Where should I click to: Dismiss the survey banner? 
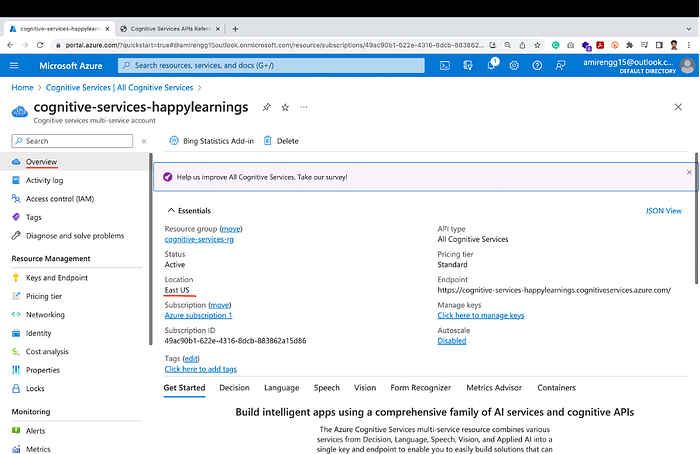coord(689,172)
